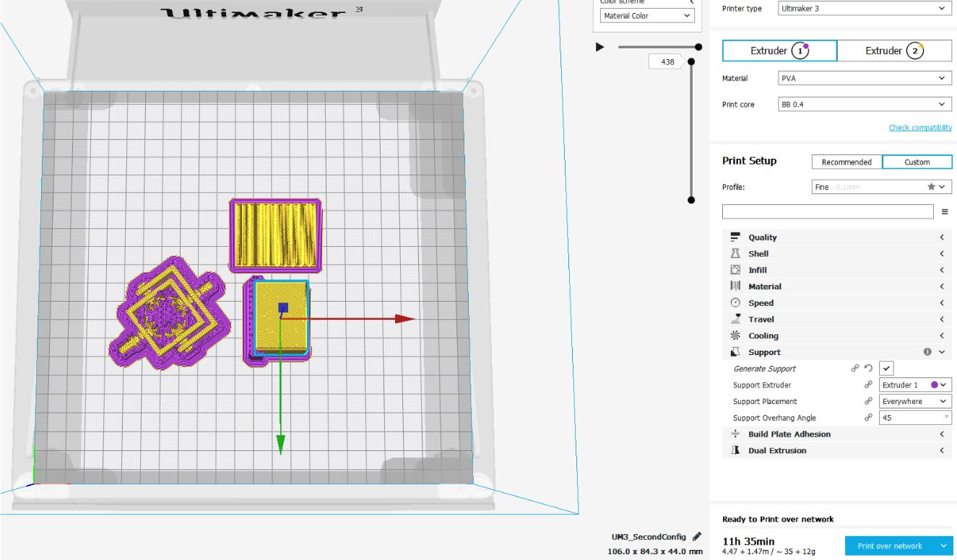Click the link icon beside Generate Support

coord(855,369)
